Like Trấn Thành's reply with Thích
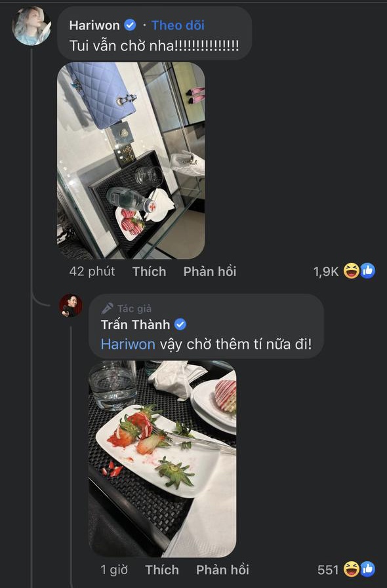The height and width of the screenshot is (588, 387). [162, 570]
